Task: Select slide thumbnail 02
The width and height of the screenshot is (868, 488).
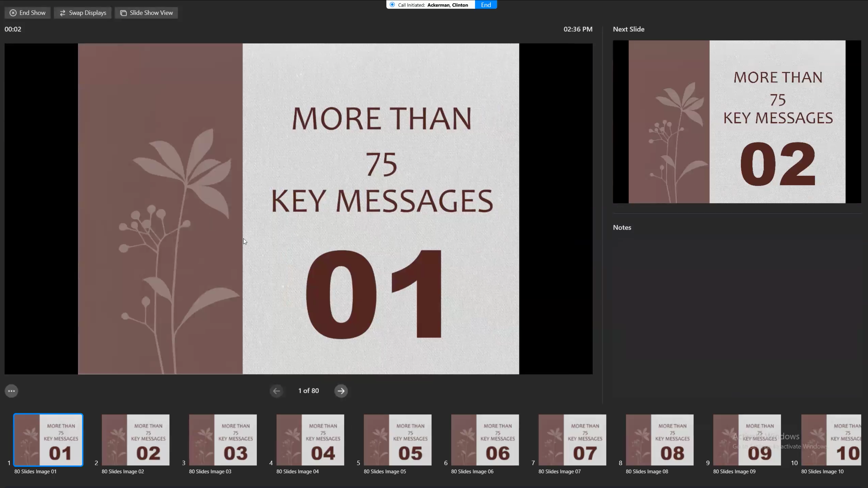Action: coord(135,440)
